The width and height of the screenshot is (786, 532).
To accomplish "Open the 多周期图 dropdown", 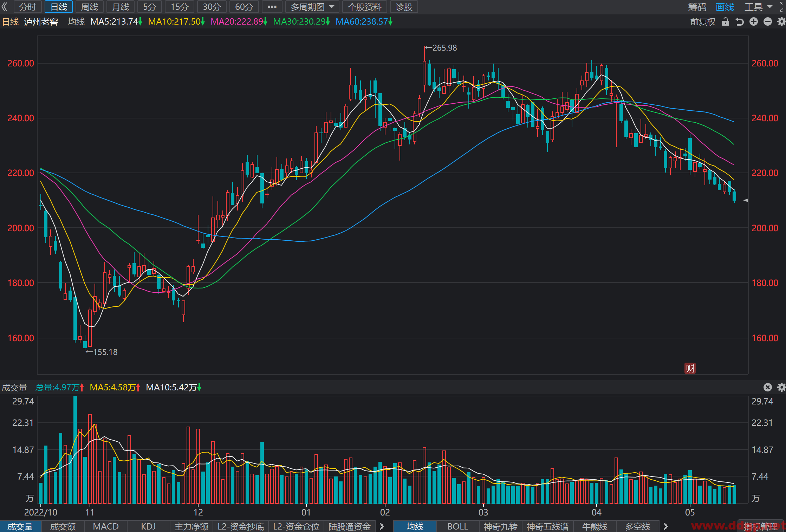I will click(x=312, y=7).
